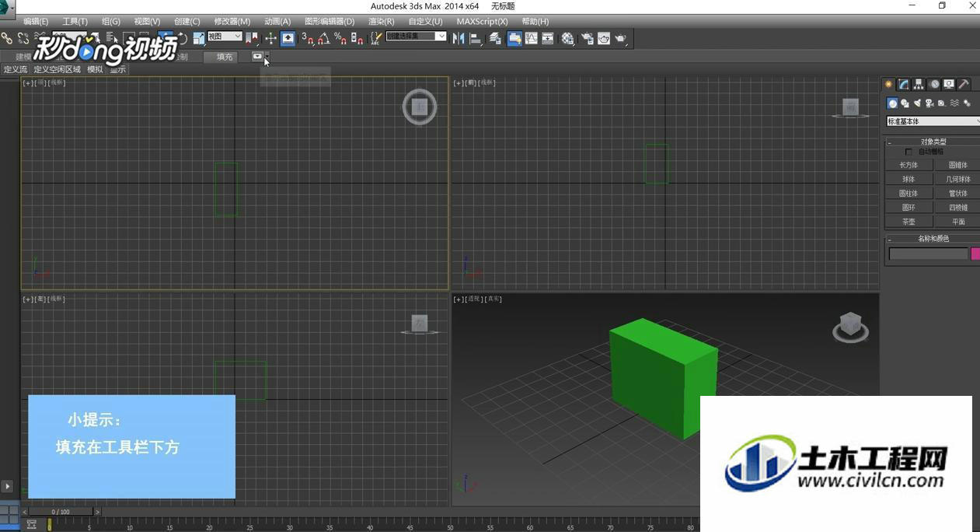Open the 定义空闲区域 ribbon panel
Viewport: 980px width, 532px height.
[x=57, y=69]
